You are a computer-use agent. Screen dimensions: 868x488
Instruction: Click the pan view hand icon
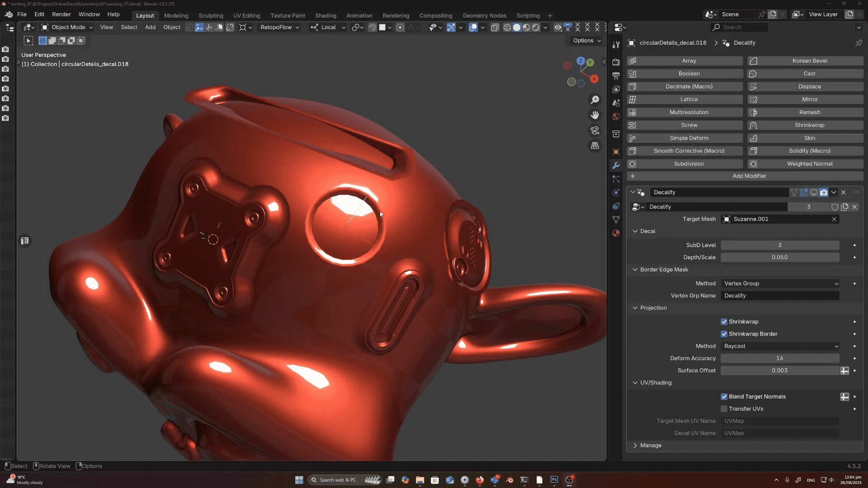pos(595,115)
